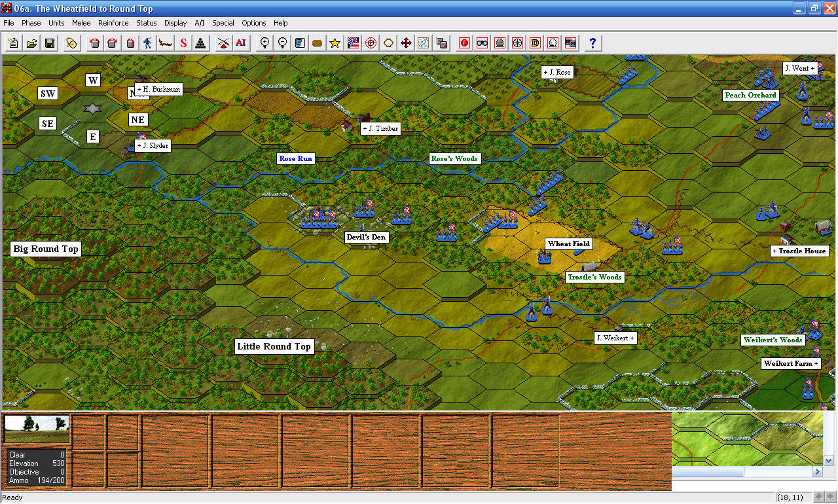Click the red circled F toolbar icon
Screen dimensions: 838x504
tap(465, 43)
